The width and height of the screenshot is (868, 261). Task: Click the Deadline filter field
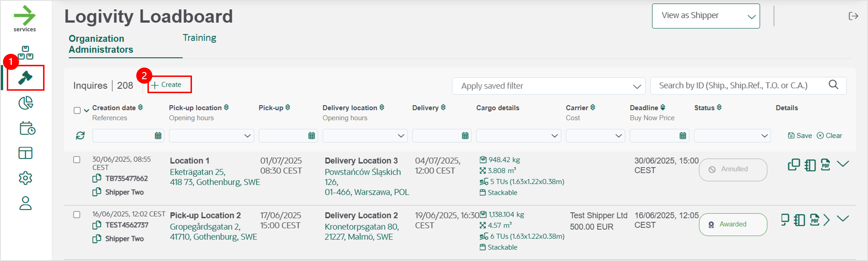[659, 136]
